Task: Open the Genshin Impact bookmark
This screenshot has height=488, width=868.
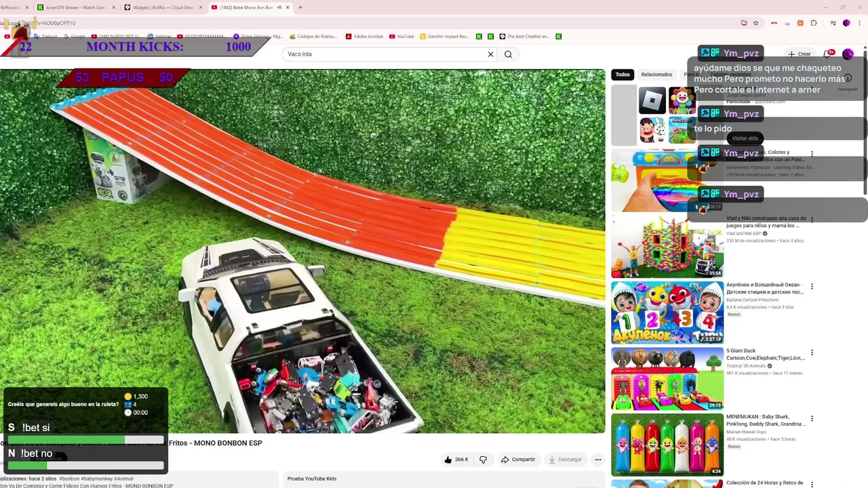Action: click(444, 37)
